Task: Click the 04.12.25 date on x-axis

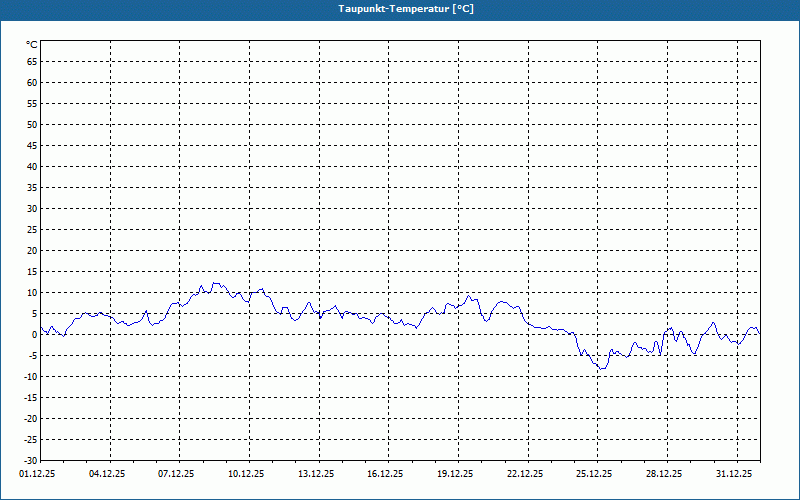Action: coord(107,474)
